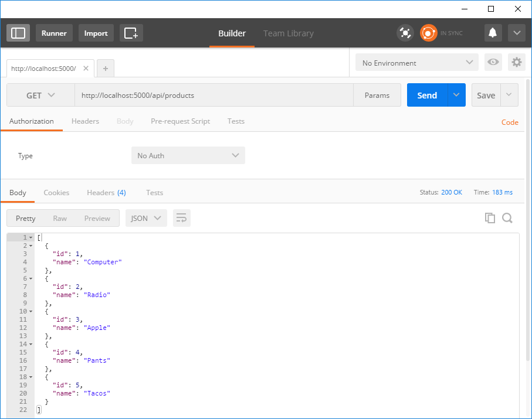Click the orange sync status icon

click(x=428, y=33)
